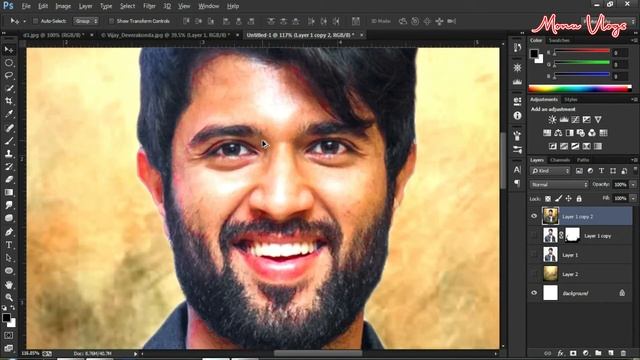Open the Window menu

point(209,6)
